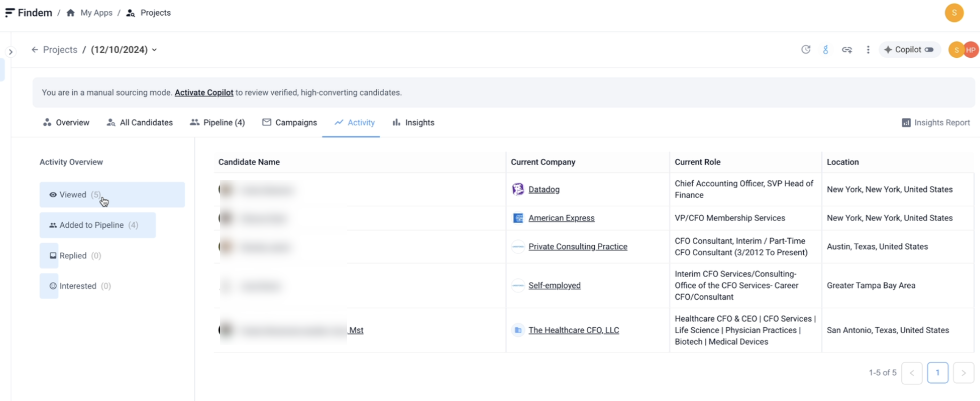Switch to the Overview tab
The width and height of the screenshot is (980, 401).
[66, 123]
